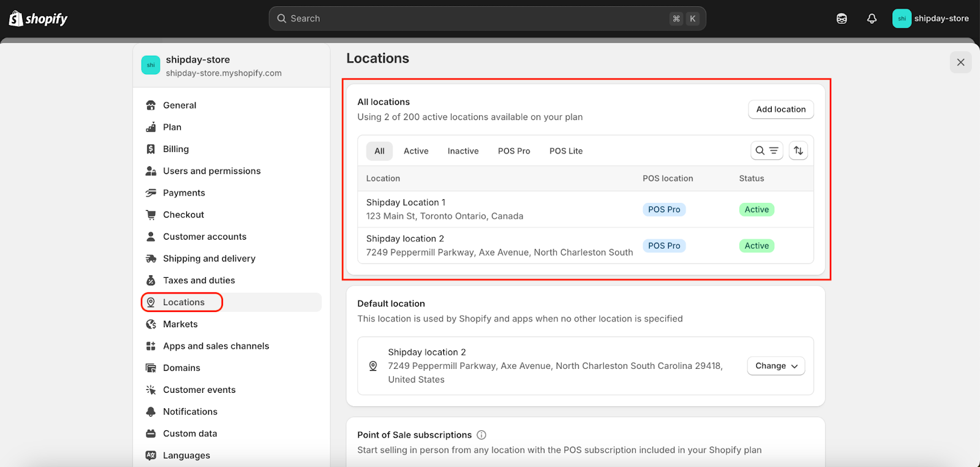Click the top search field

pyautogui.click(x=487, y=18)
